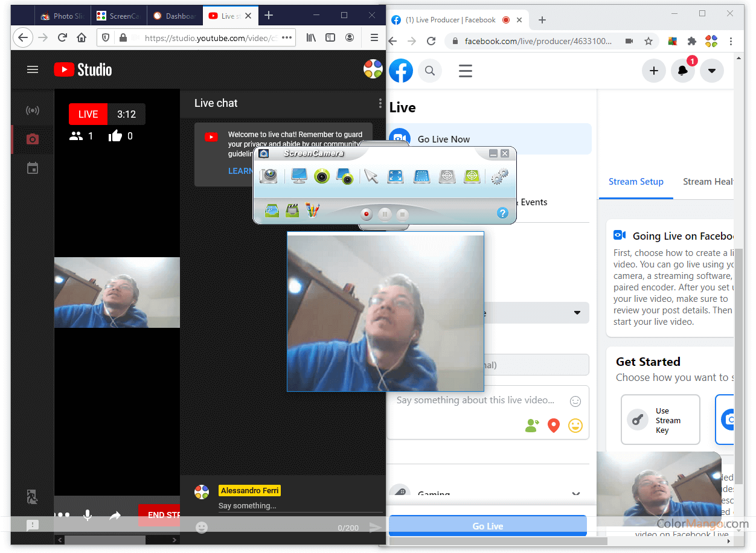This screenshot has height=553, width=756.
Task: Start recording with the red record button
Action: [366, 214]
